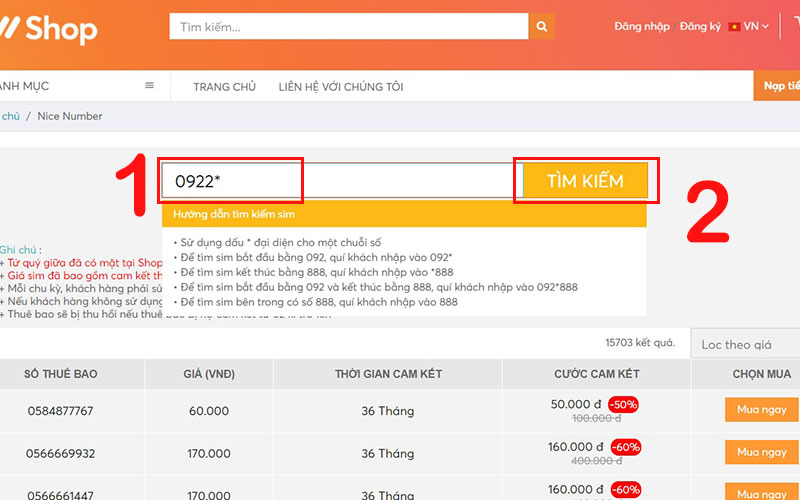This screenshot has width=800, height=500.
Task: Click the THỜI GIAN CAM KẾT column header
Action: [x=388, y=374]
